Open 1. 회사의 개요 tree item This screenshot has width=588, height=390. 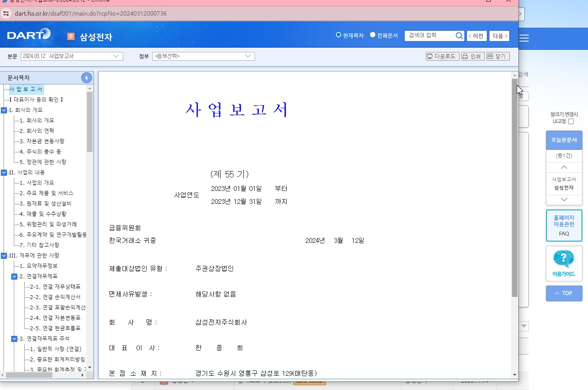click(x=37, y=120)
